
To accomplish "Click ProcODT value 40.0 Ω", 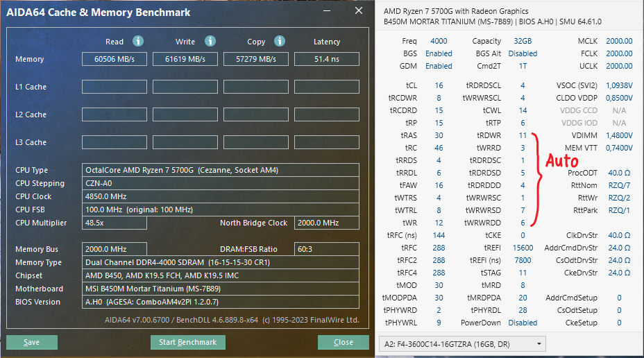I will click(x=619, y=173).
